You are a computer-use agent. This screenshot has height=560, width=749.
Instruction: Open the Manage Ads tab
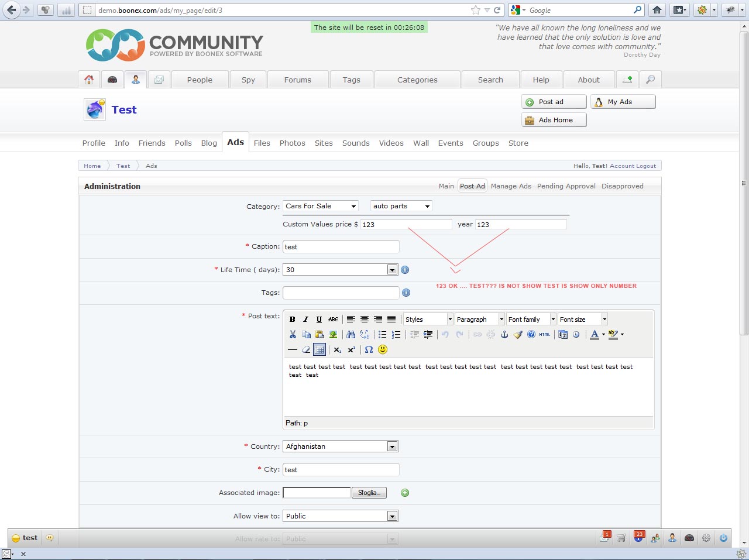511,186
